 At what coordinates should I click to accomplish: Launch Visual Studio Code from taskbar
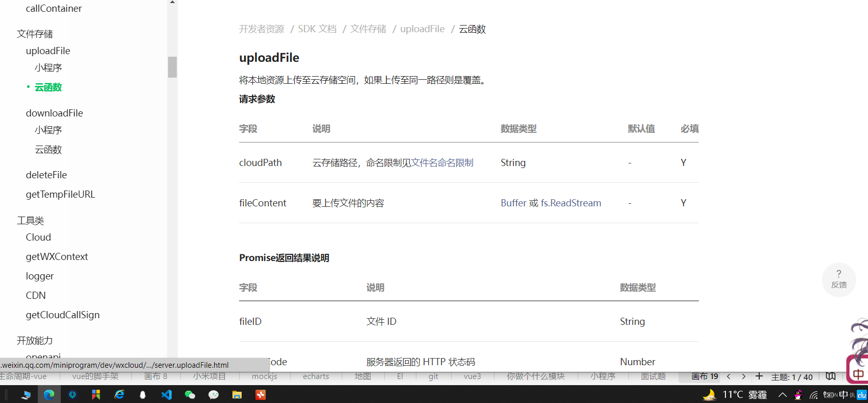167,394
